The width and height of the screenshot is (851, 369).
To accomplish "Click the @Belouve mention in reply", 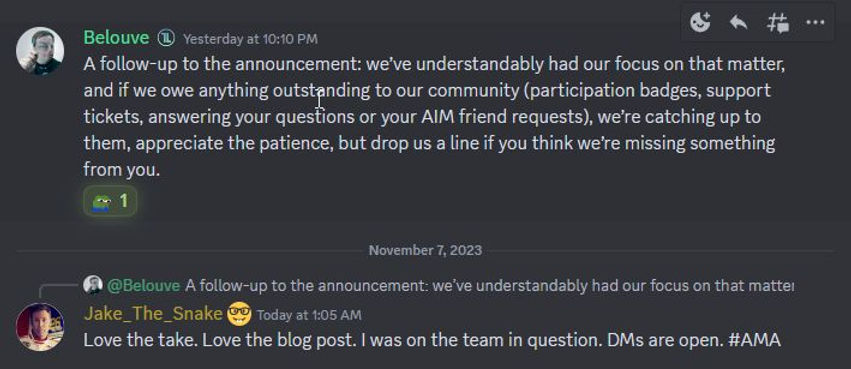I will (x=143, y=285).
